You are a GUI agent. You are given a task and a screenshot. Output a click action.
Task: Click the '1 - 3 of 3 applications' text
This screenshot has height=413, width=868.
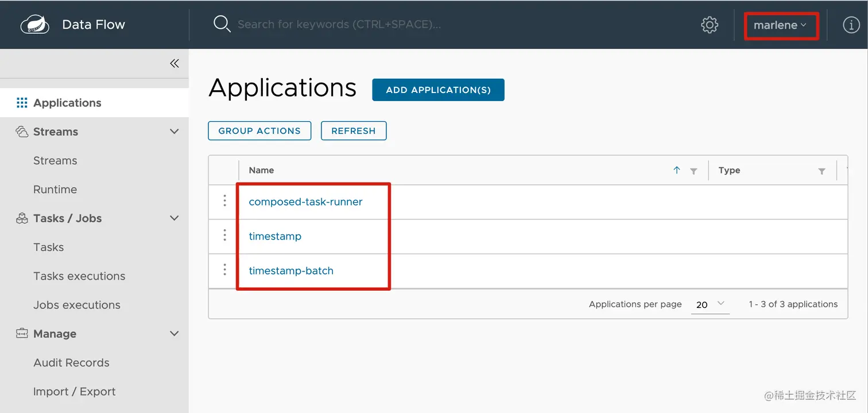point(793,304)
